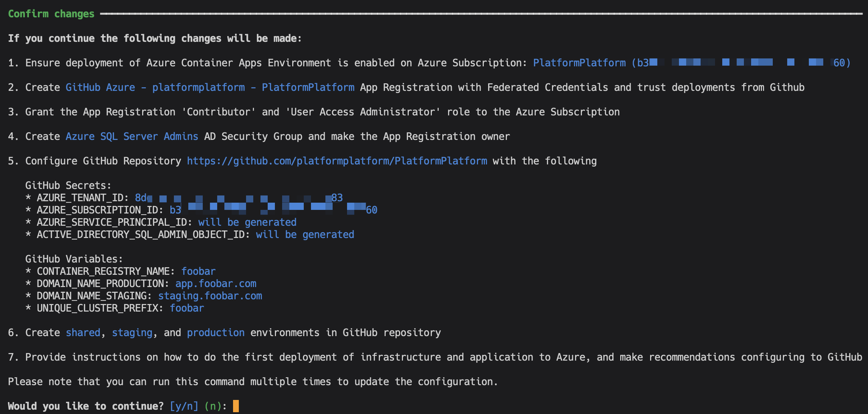Click the 'GitHub Secrets:' section label
Screen dimensions: 868x414
point(68,185)
